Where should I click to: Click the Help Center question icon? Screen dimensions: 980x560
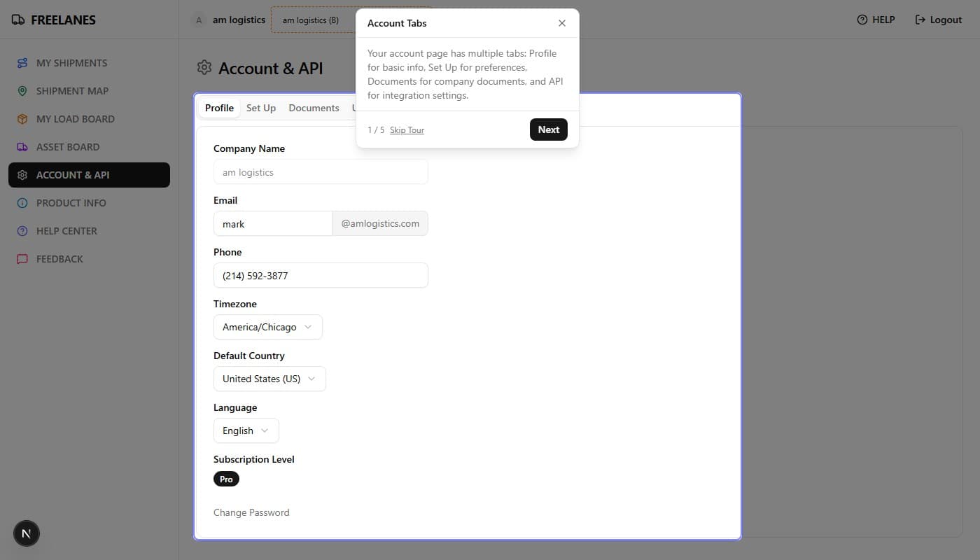click(22, 231)
